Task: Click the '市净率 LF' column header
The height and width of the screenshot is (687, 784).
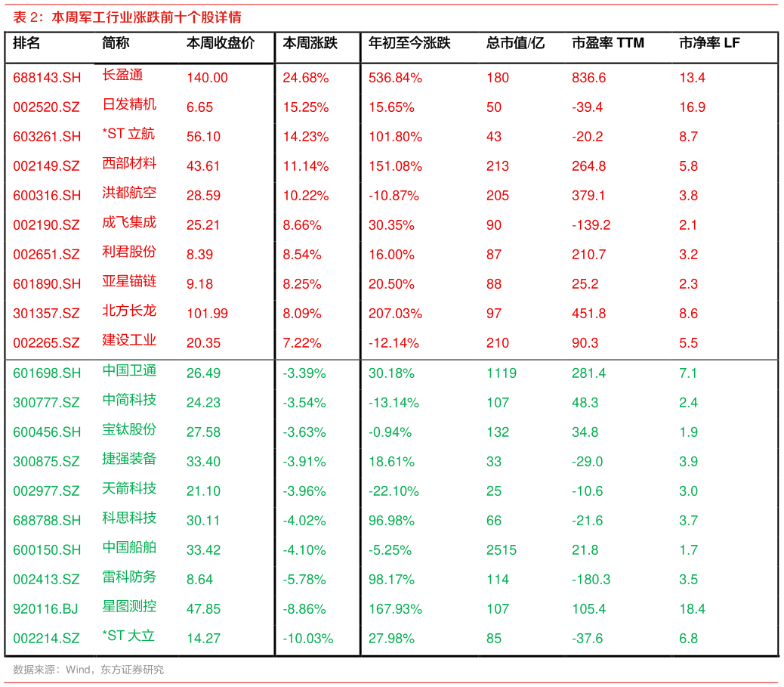Action: (x=709, y=43)
